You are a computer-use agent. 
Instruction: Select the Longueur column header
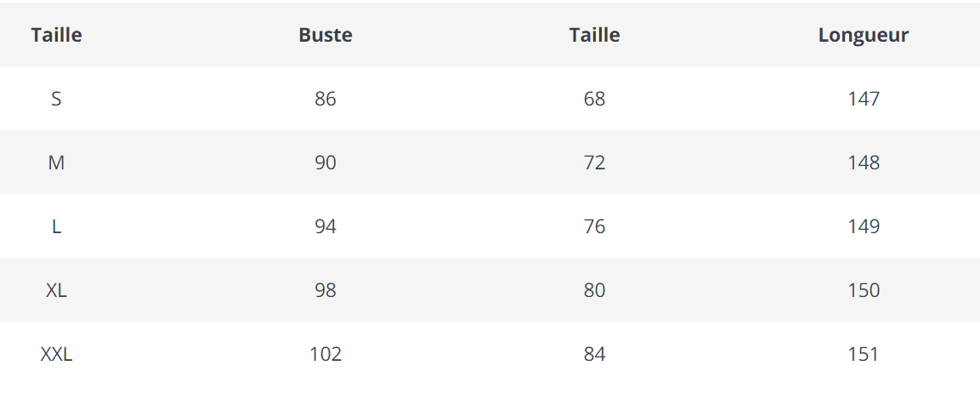tap(863, 35)
